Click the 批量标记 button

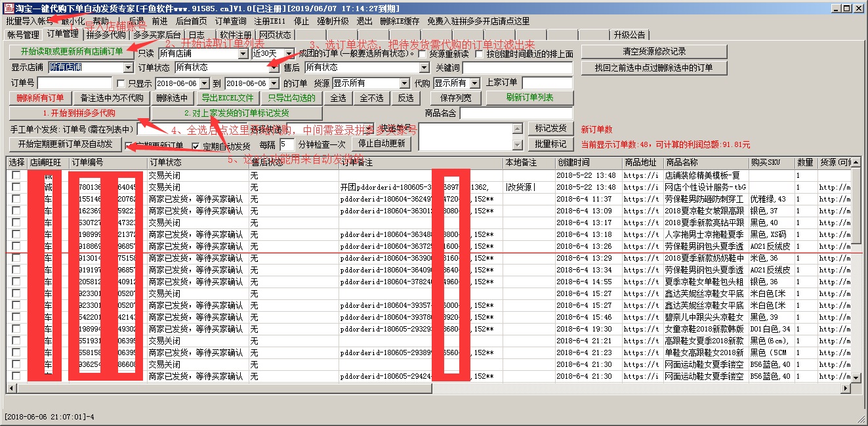550,144
